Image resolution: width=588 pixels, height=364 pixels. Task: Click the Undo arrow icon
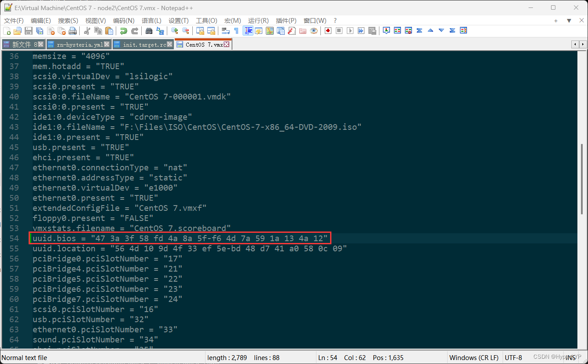point(123,30)
